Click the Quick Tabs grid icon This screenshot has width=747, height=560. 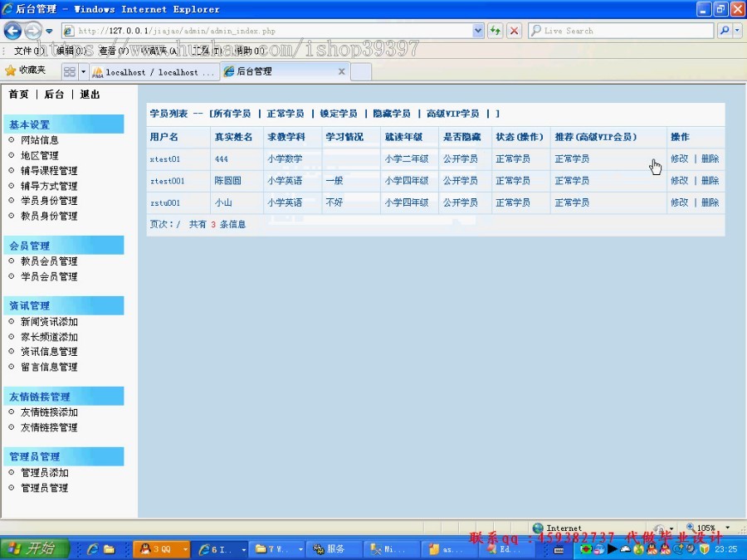[x=70, y=72]
